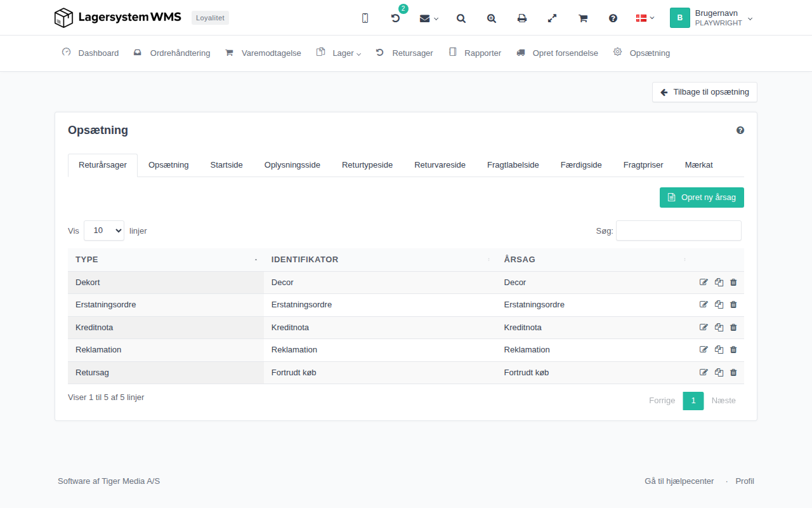Click the mobile phone icon in the top bar

pyautogui.click(x=365, y=18)
